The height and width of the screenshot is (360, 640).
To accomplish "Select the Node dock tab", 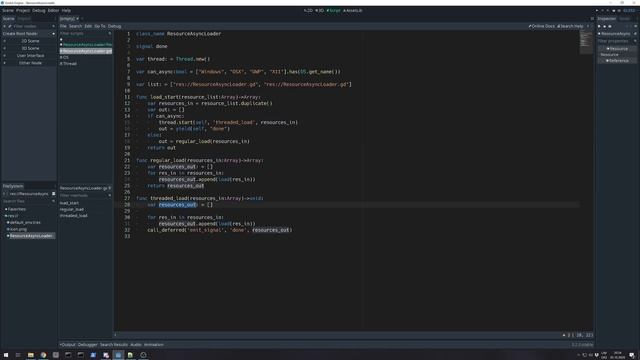I will coord(624,19).
